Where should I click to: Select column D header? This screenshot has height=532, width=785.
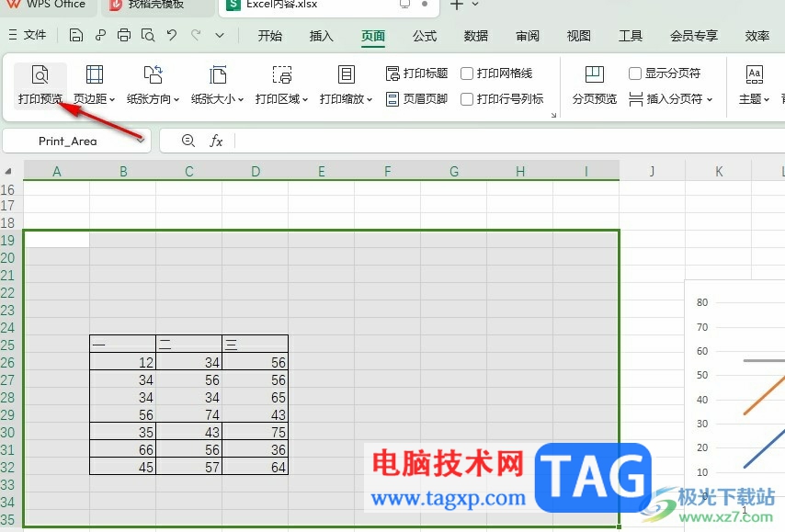coord(256,171)
